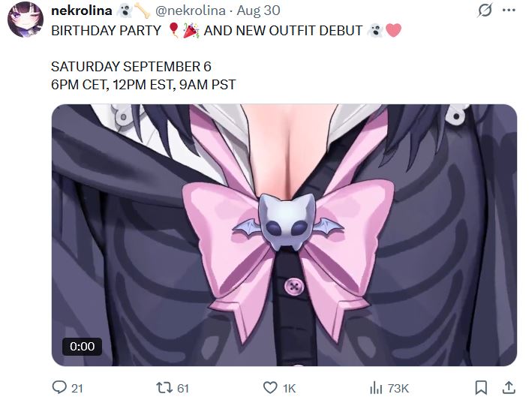Viewport: 532px width, 403px height.
Task: Click the repost icon
Action: tap(164, 387)
